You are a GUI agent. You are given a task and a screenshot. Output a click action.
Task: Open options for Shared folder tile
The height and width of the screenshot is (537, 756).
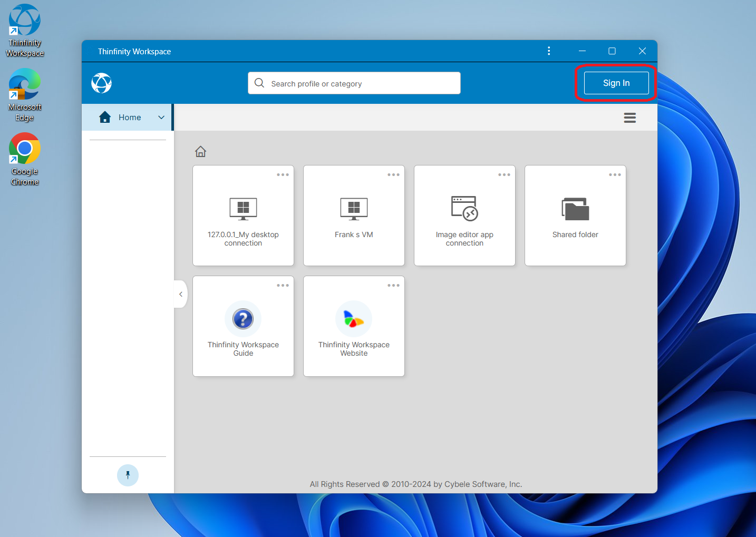(x=615, y=175)
